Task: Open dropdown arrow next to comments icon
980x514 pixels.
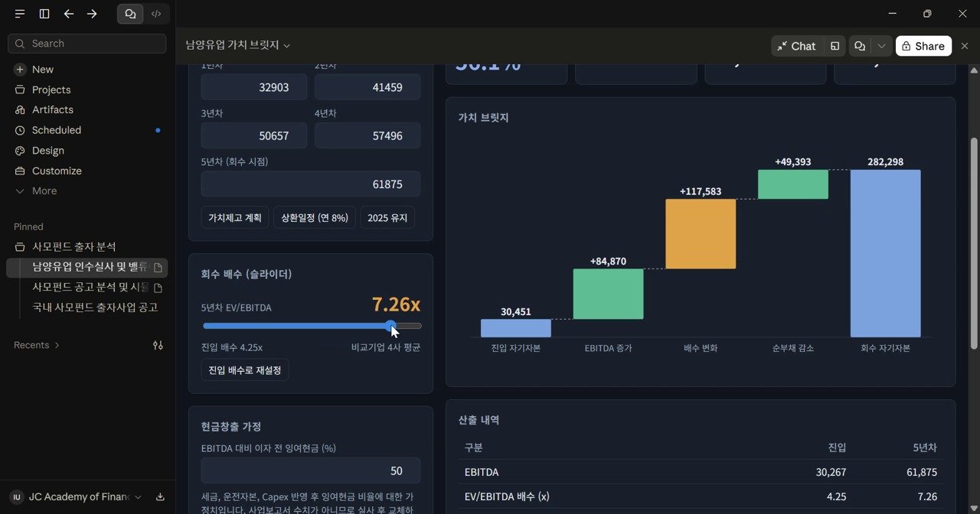Action: [x=882, y=46]
